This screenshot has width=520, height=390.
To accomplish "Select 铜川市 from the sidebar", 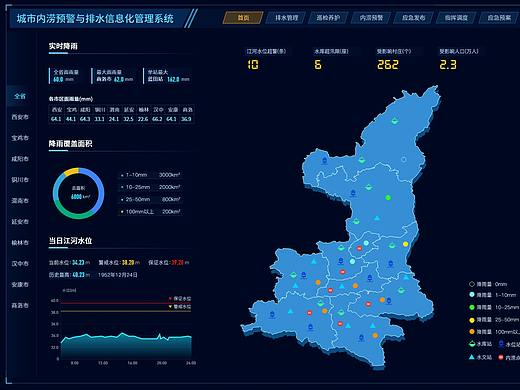I will [20, 180].
